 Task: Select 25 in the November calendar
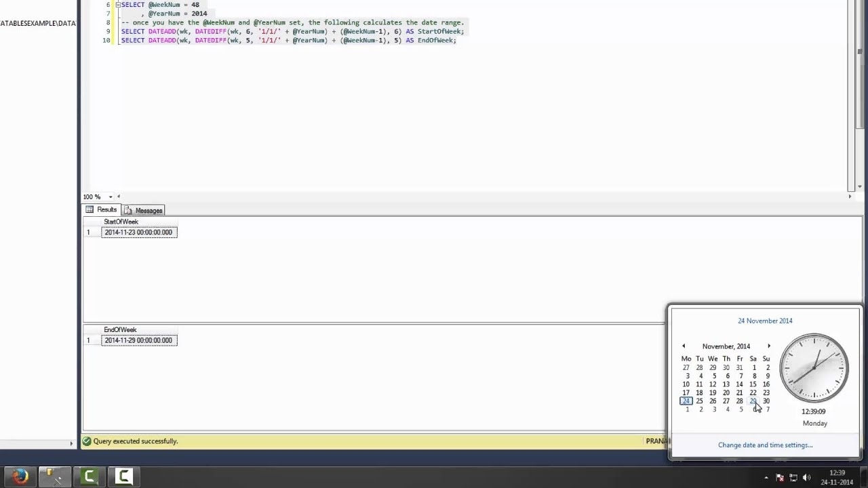pyautogui.click(x=699, y=401)
